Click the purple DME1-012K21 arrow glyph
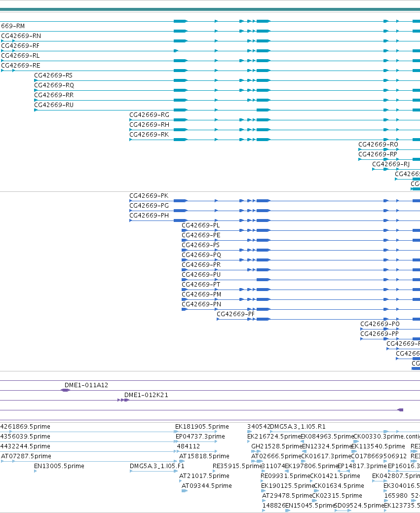The width and height of the screenshot is (420, 513). click(x=123, y=400)
